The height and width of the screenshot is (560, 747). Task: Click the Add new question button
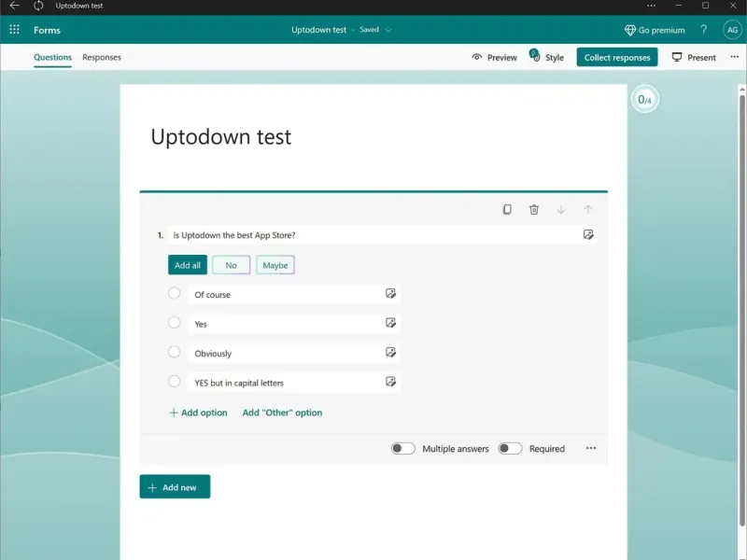175,486
